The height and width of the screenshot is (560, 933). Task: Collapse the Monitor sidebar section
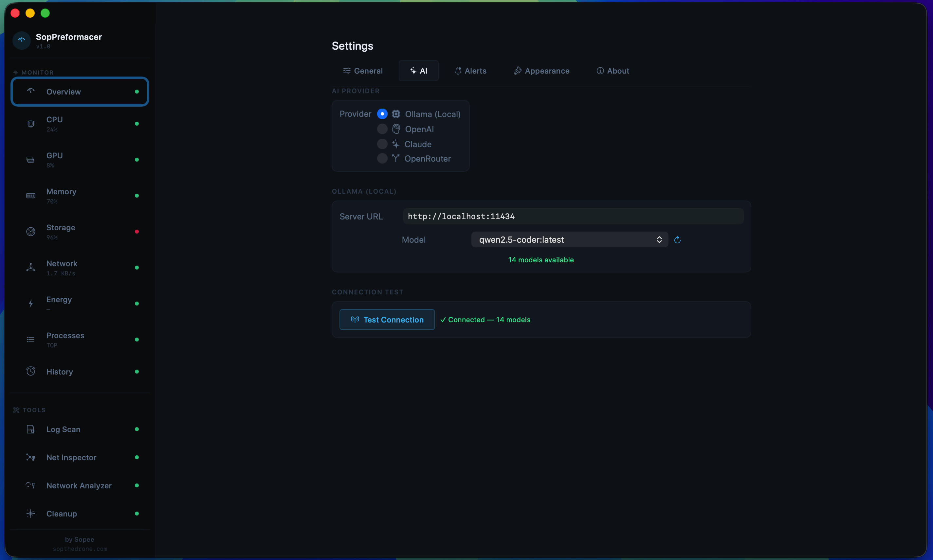coord(37,72)
